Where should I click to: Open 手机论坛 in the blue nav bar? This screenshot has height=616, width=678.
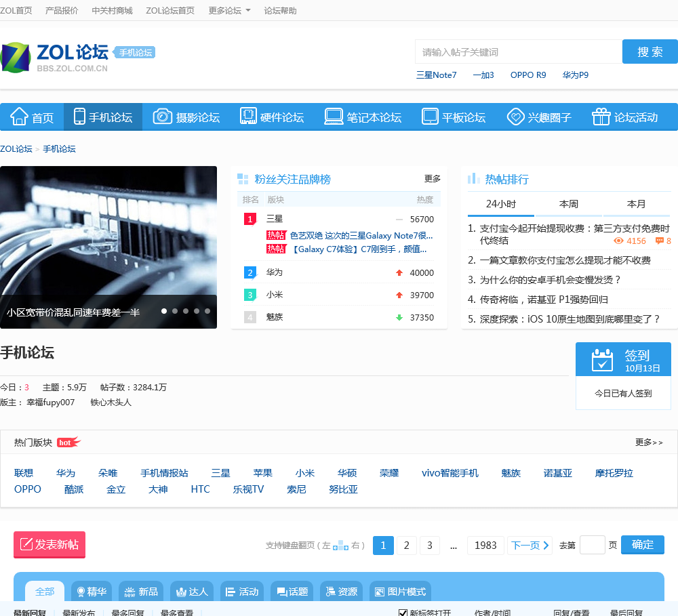(x=103, y=117)
